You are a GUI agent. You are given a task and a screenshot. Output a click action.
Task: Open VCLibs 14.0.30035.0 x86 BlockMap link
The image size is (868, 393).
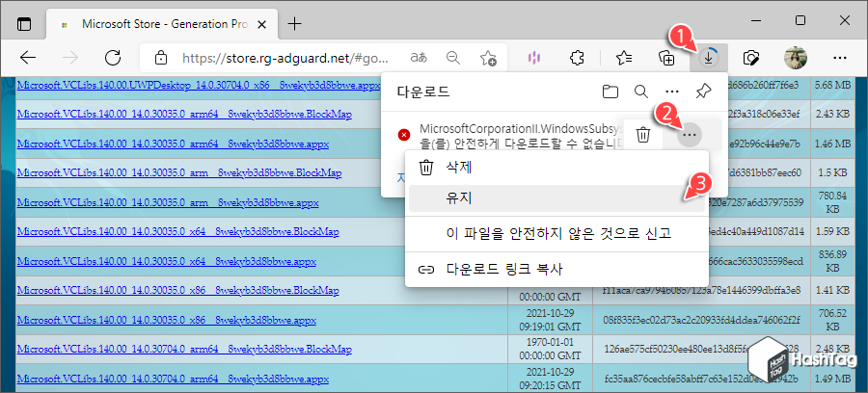tap(177, 290)
